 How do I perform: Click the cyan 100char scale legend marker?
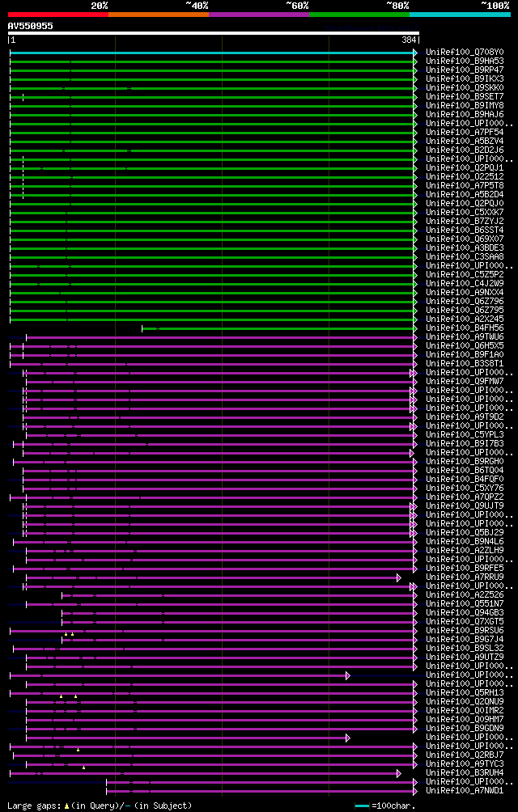[362, 806]
